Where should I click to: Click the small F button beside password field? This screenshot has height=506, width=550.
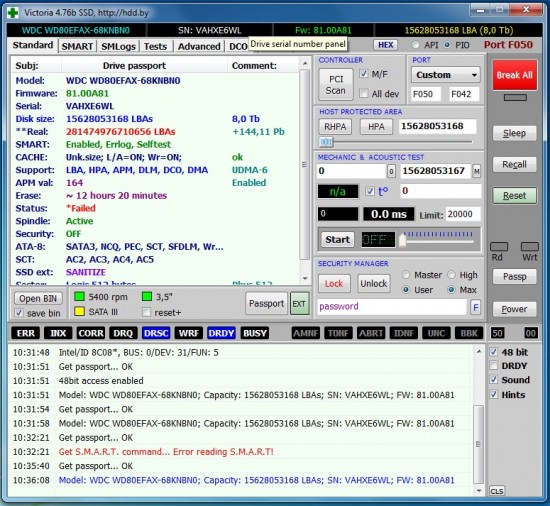pyautogui.click(x=476, y=307)
